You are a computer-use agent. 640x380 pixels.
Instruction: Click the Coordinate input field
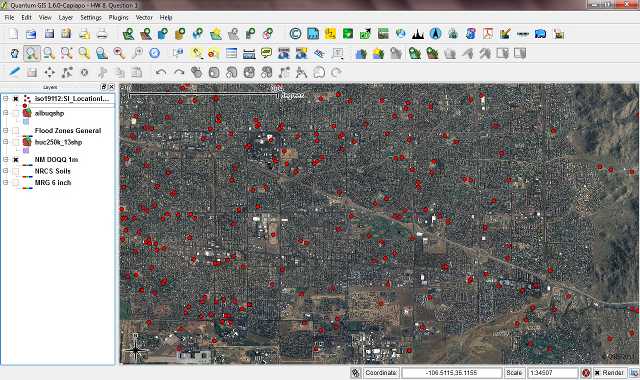451,373
